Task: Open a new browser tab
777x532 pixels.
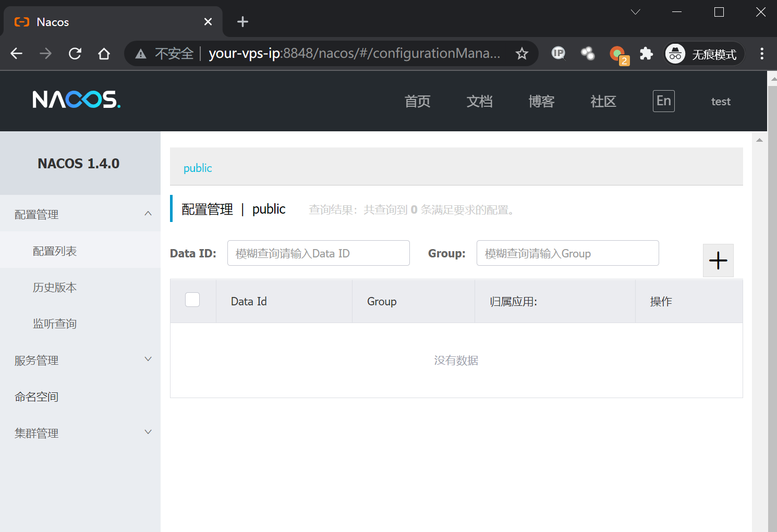Action: point(242,22)
